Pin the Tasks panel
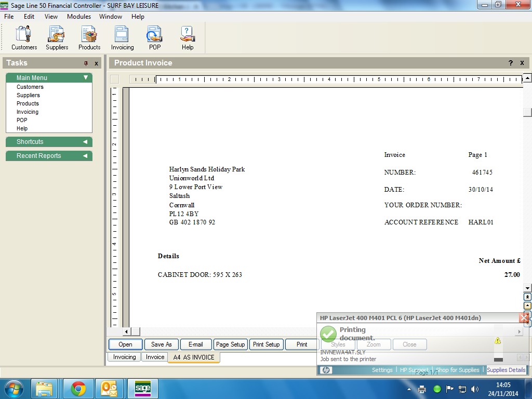 coord(86,63)
